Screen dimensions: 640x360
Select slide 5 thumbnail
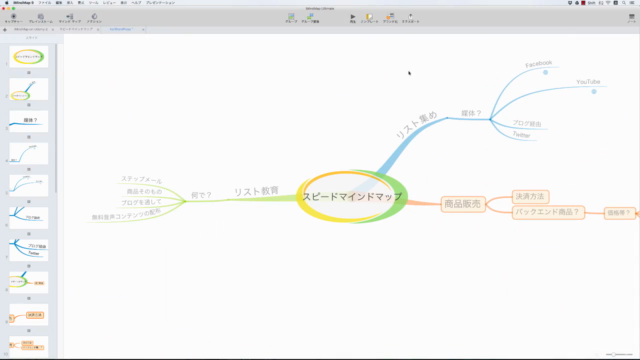(29, 186)
